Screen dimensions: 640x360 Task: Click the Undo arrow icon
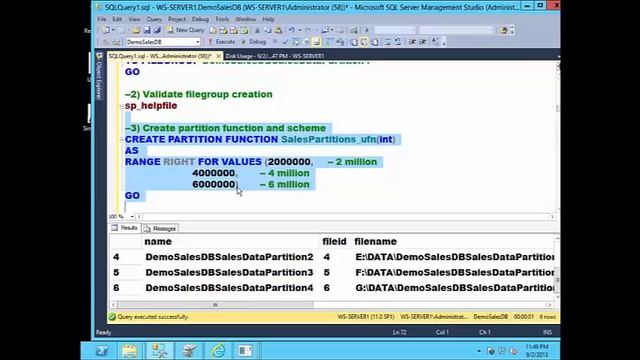[291, 30]
